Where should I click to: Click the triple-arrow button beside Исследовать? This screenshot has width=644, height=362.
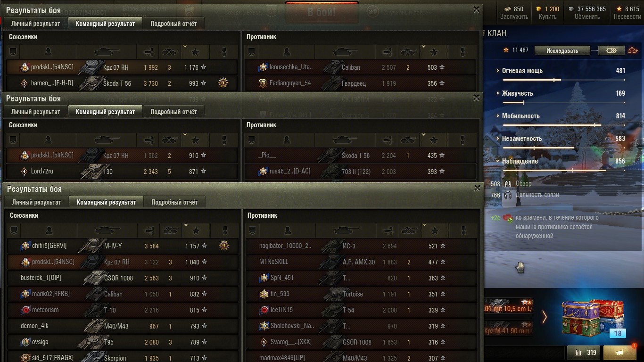click(x=611, y=50)
